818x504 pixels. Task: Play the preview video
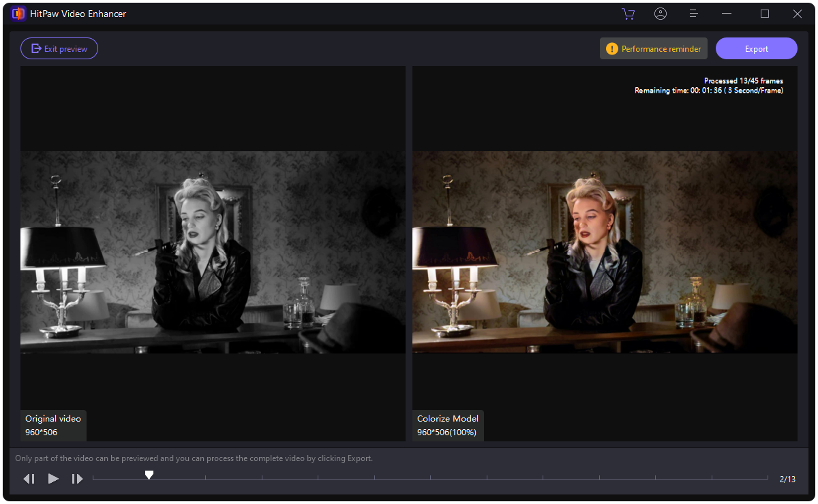pos(53,479)
